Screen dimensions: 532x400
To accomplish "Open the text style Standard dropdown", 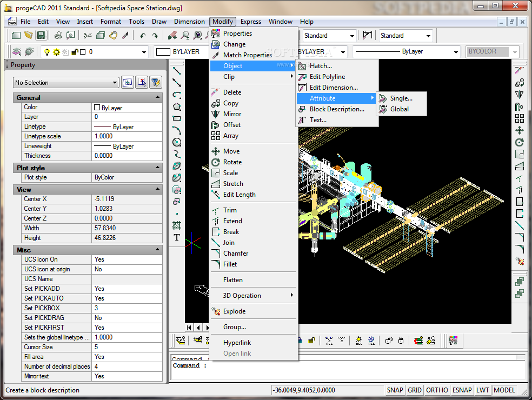I will 352,36.
